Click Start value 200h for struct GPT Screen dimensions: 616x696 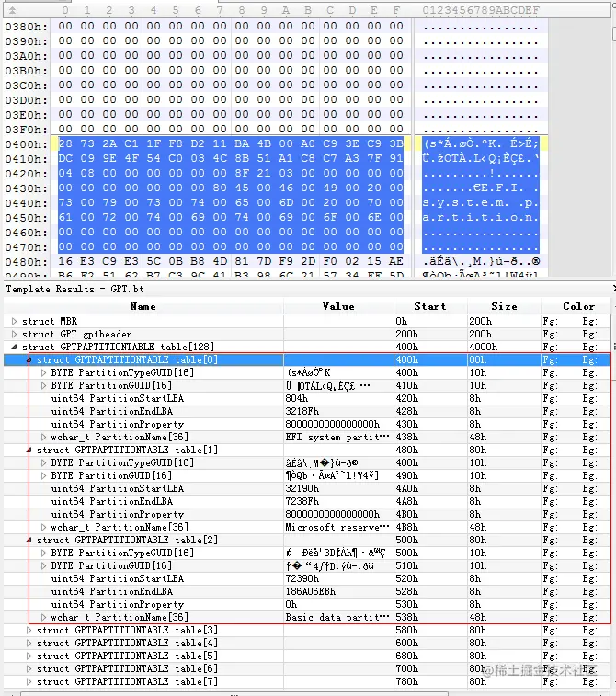coord(406,334)
